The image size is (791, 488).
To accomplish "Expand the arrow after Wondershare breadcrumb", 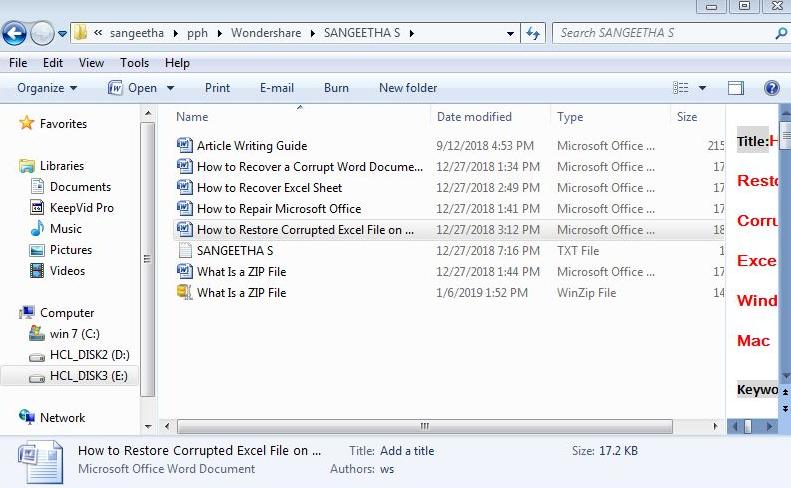I will click(x=313, y=33).
